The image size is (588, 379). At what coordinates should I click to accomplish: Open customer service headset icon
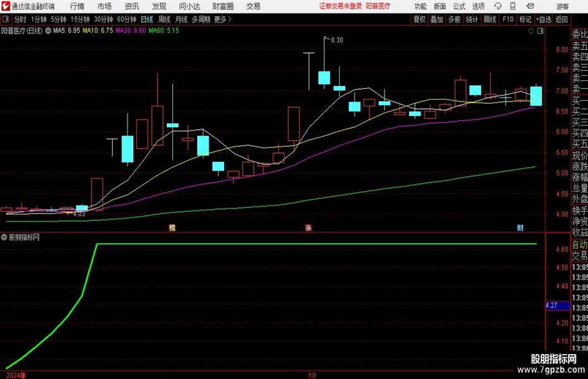click(x=498, y=6)
